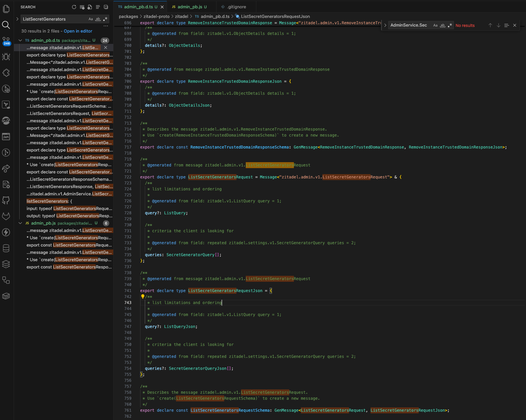
Task: Close the admin_pb.d.ts tab
Action: 162,7
